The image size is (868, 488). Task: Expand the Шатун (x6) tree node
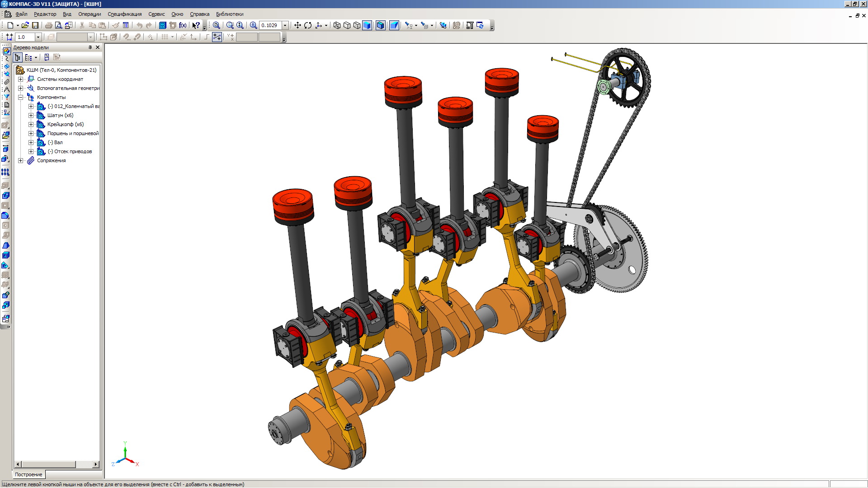tap(31, 115)
